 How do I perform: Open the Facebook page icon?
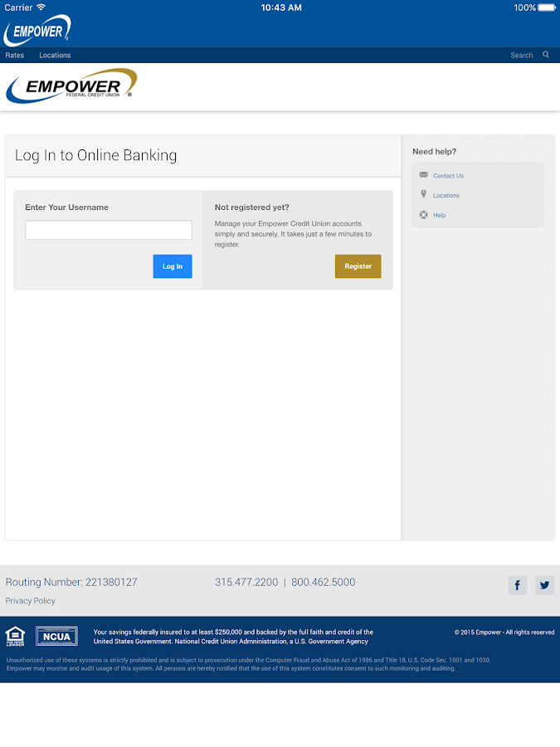click(517, 585)
